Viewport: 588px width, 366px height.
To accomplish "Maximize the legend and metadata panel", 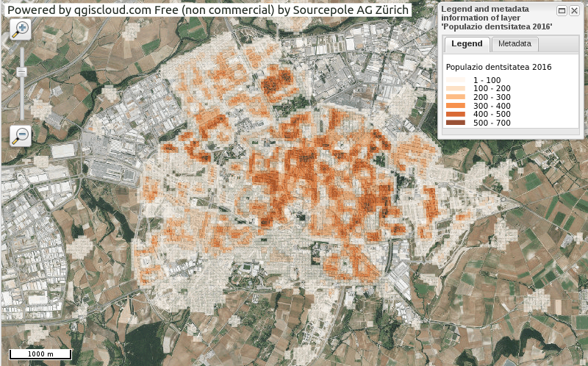I will tap(562, 11).
